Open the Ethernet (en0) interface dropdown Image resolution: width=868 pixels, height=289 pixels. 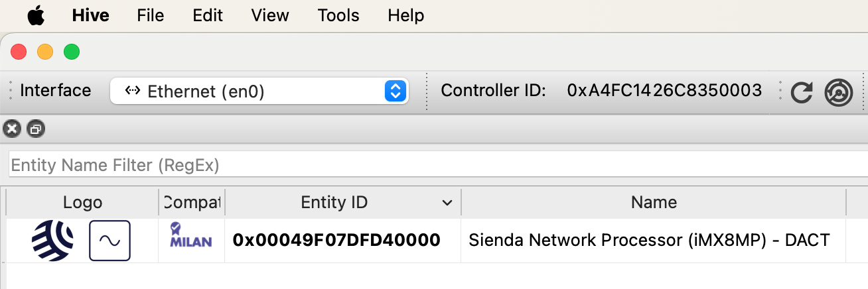pyautogui.click(x=259, y=91)
